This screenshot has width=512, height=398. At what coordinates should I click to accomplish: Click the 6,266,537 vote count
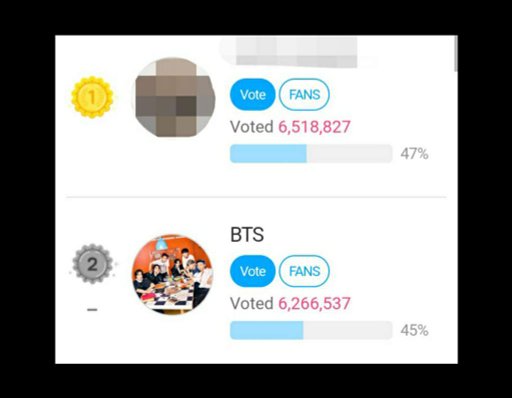(314, 303)
